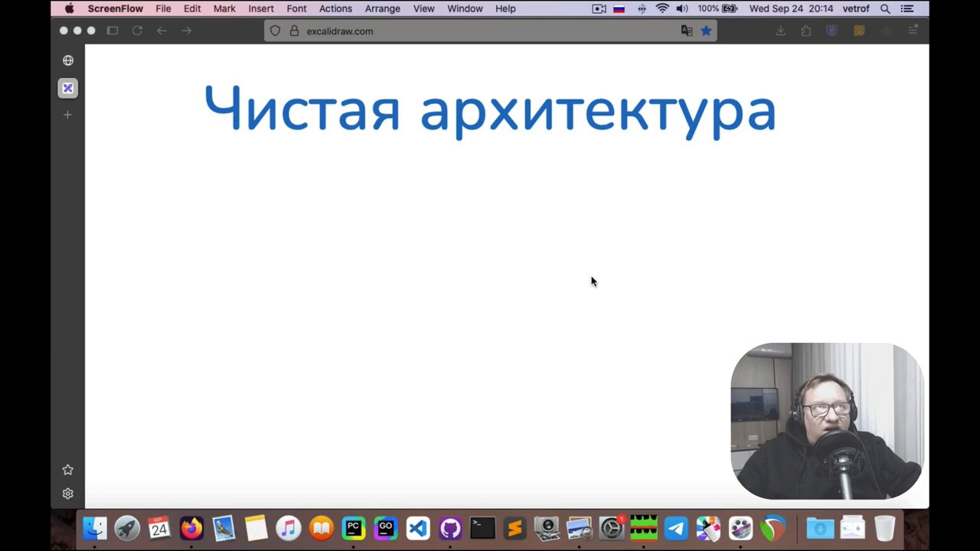980x551 pixels.
Task: Click the ScreenFlow recording camera icon in menu bar
Action: click(x=599, y=8)
